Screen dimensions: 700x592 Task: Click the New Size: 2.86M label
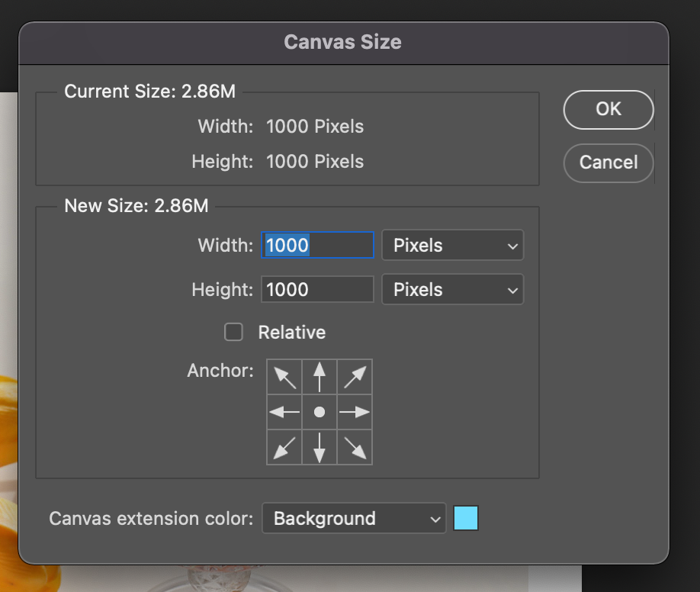click(136, 206)
